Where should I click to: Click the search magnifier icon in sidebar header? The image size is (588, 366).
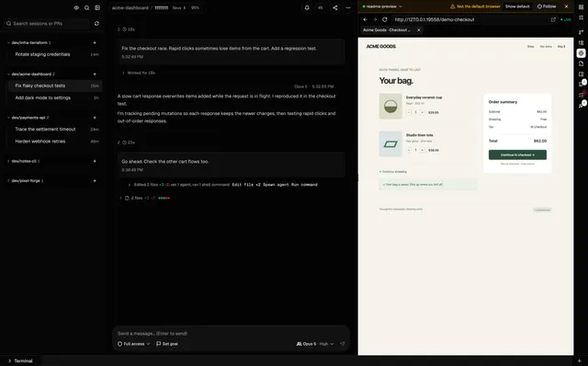pos(86,8)
